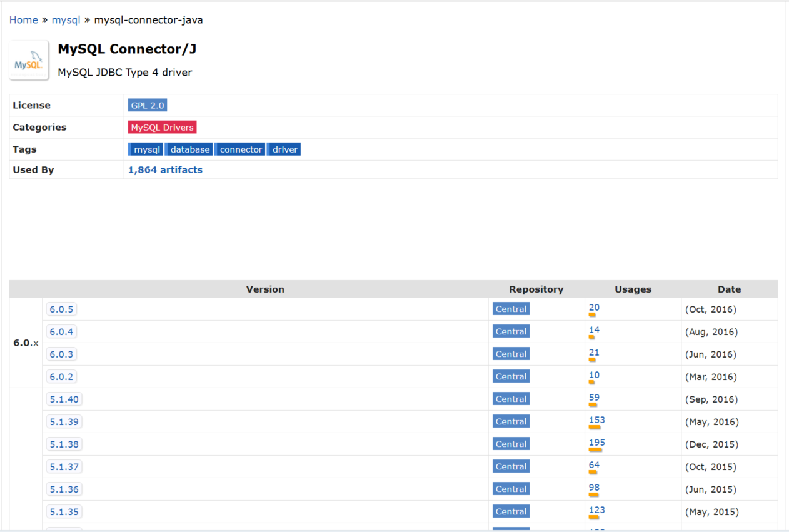Open version 6.0.5
The width and height of the screenshot is (789, 532).
(61, 309)
